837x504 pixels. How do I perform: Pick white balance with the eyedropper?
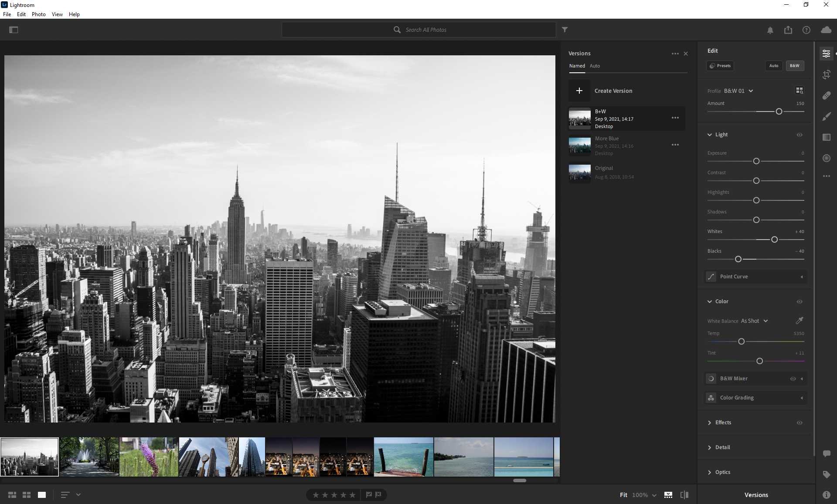(800, 321)
